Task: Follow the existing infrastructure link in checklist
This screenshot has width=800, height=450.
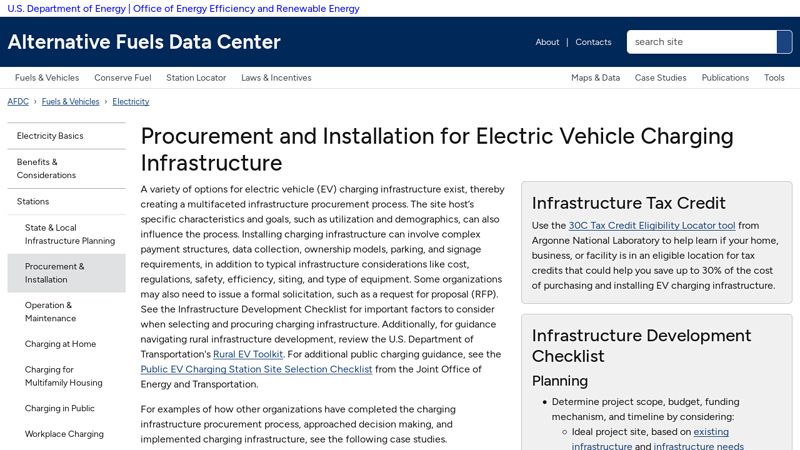Action: point(650,439)
